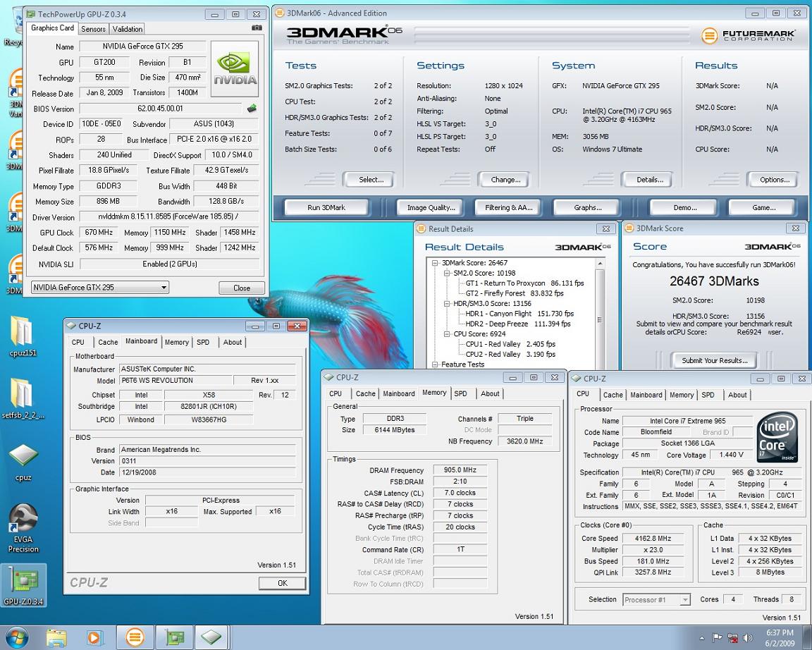
Task: Click Submit Your Results... button
Action: click(x=714, y=360)
